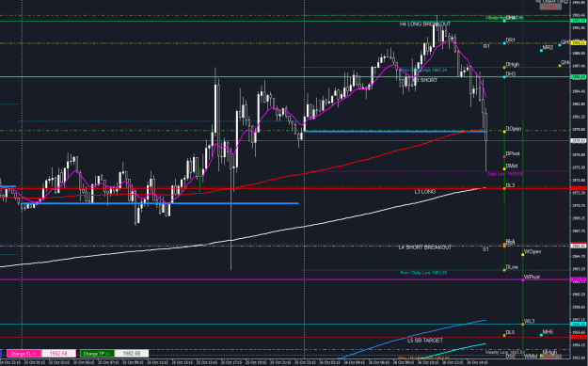This screenshot has height=366, width=588.
Task: Select the DL3 orange marker
Action: click(504, 188)
